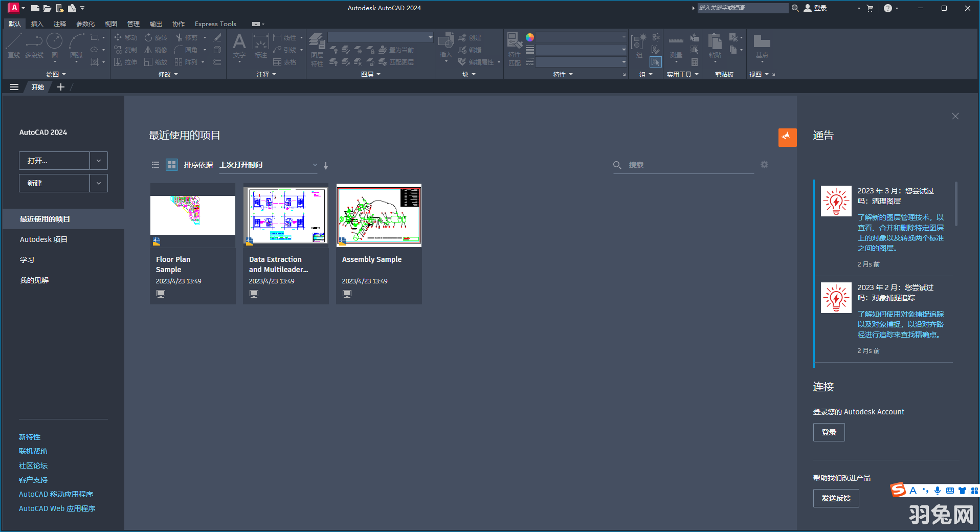Click the help question mark icon
This screenshot has width=980, height=532.
tap(888, 8)
